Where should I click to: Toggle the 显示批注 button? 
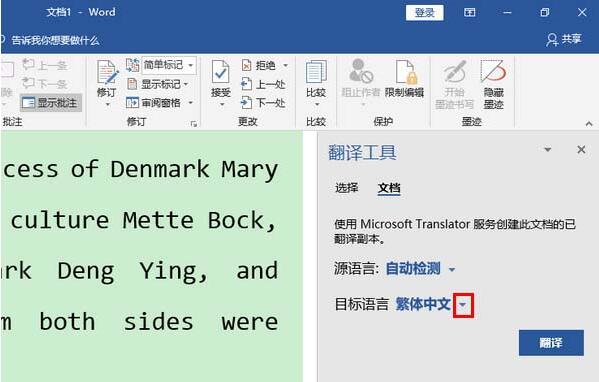pyautogui.click(x=51, y=103)
